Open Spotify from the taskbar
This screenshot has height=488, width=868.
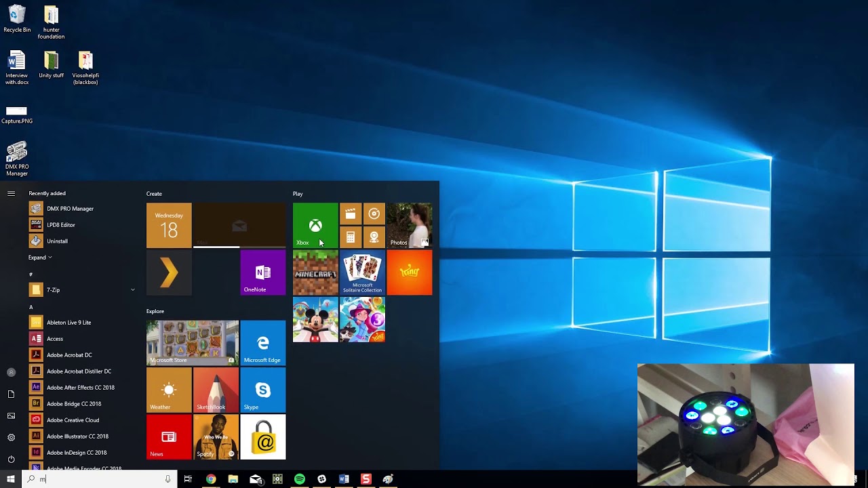pos(300,479)
